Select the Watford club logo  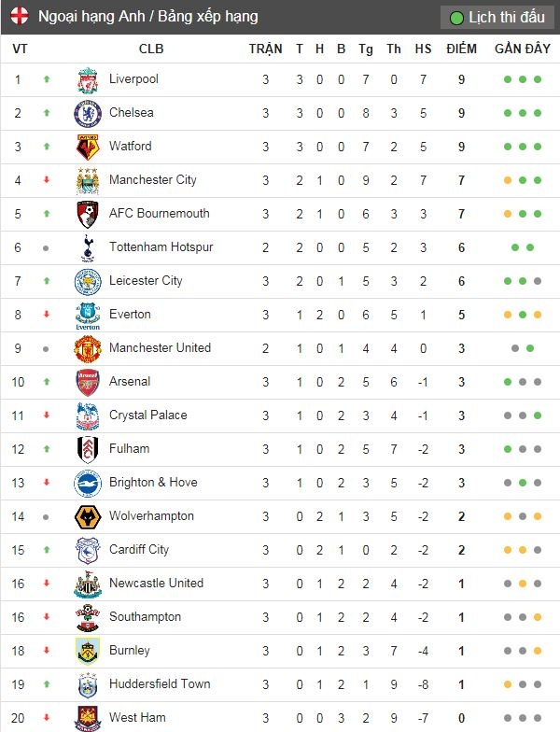[x=88, y=148]
